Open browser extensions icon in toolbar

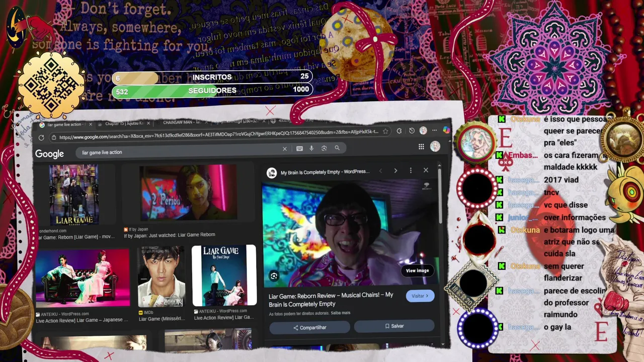tap(399, 131)
